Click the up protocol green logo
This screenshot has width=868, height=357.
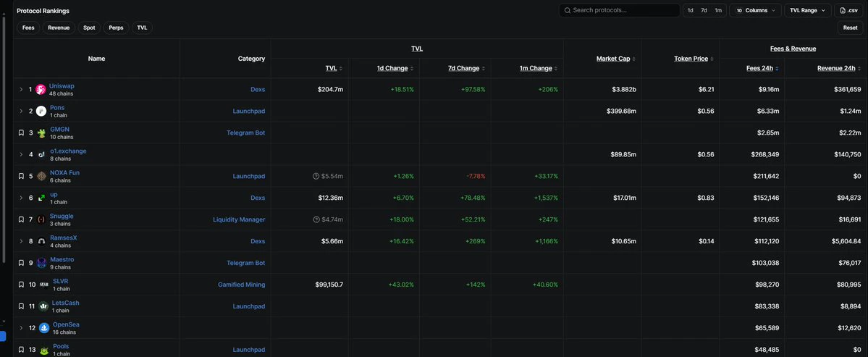pos(41,198)
